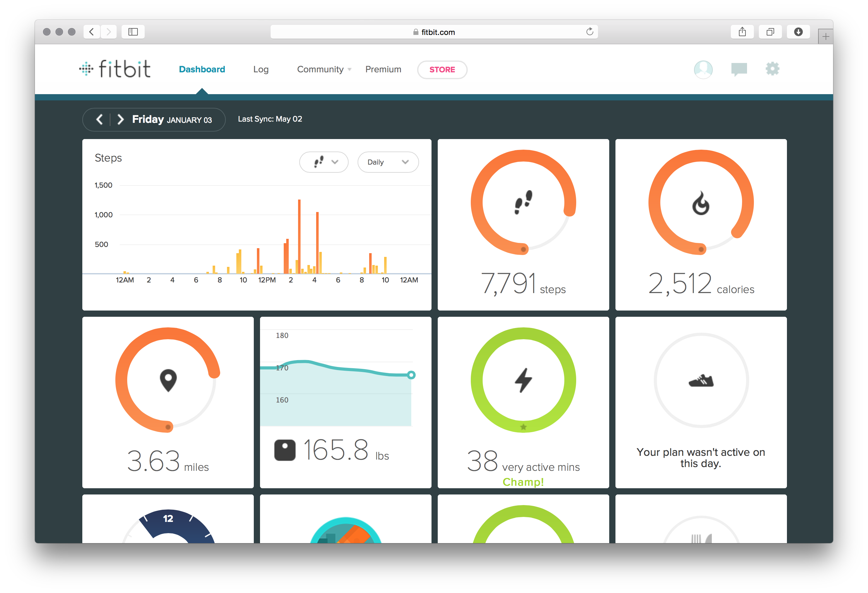Open the Daily frequency dropdown
Image resolution: width=868 pixels, height=593 pixels.
[388, 162]
